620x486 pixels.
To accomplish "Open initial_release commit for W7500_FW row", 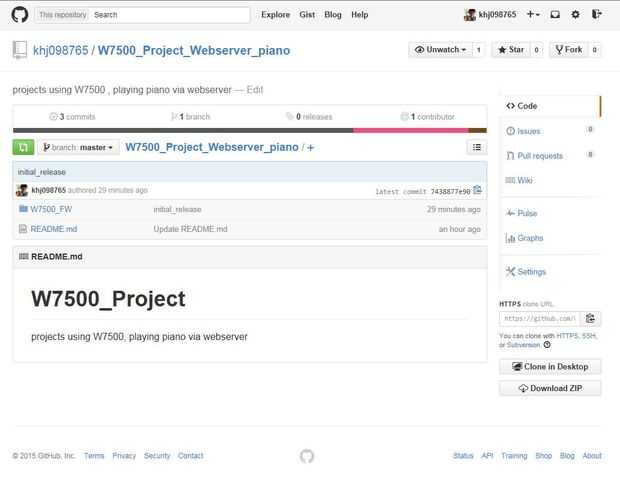I will coord(178,209).
